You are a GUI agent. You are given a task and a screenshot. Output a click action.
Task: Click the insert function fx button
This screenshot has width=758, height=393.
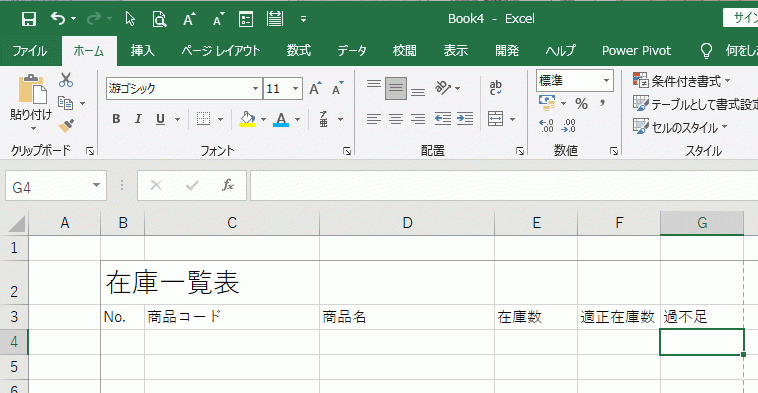coord(228,185)
